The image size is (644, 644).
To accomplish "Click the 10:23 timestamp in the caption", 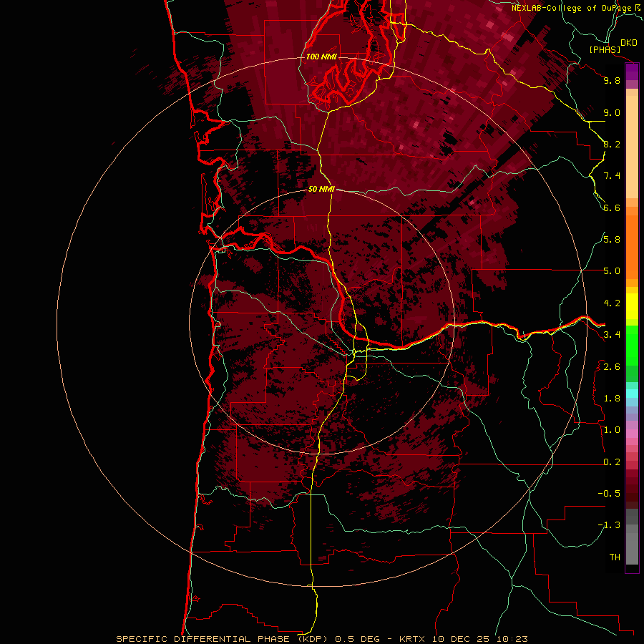I will click(512, 639).
